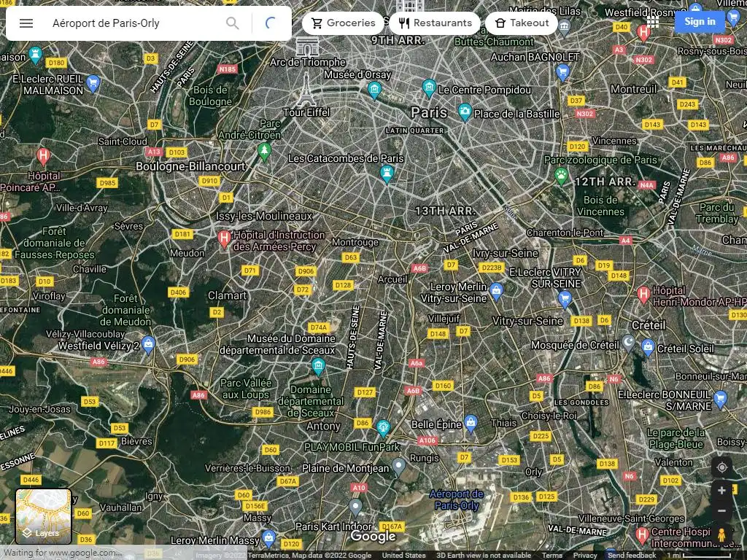Select Les Catacombes de Paris pin
Viewport: 747px width, 560px height.
pyautogui.click(x=387, y=175)
